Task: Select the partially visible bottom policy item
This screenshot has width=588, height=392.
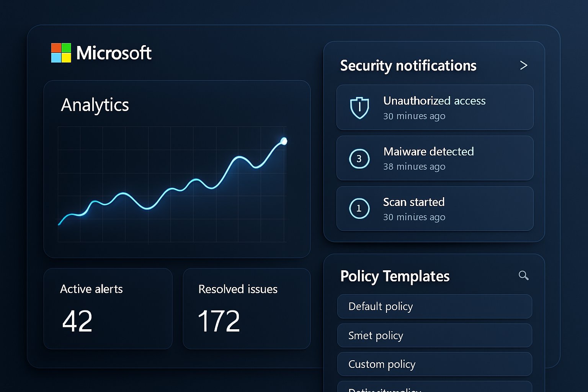Action: click(x=434, y=387)
